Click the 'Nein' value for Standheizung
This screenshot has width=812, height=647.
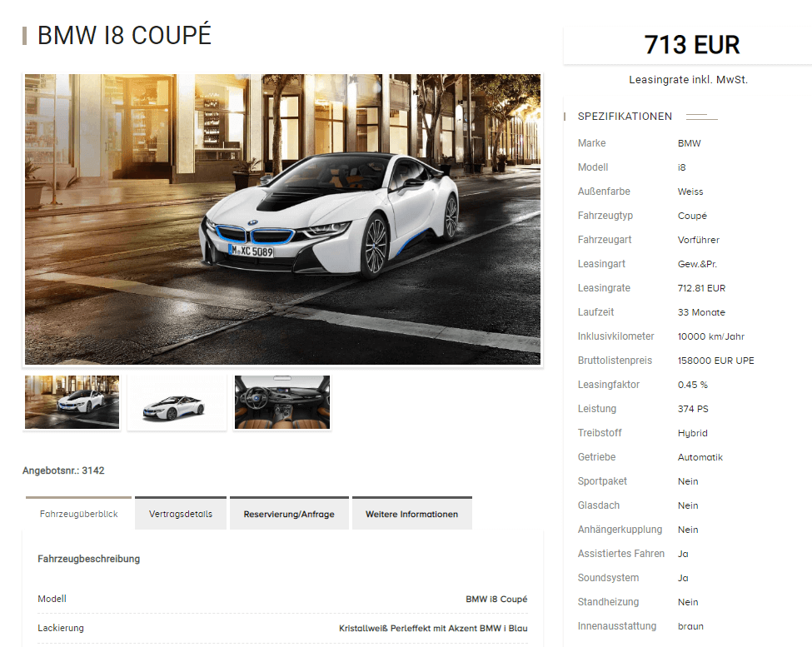click(688, 602)
